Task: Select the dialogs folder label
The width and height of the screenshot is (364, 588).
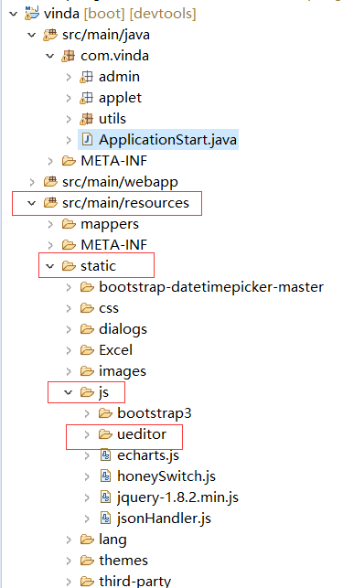Action: [x=123, y=329]
